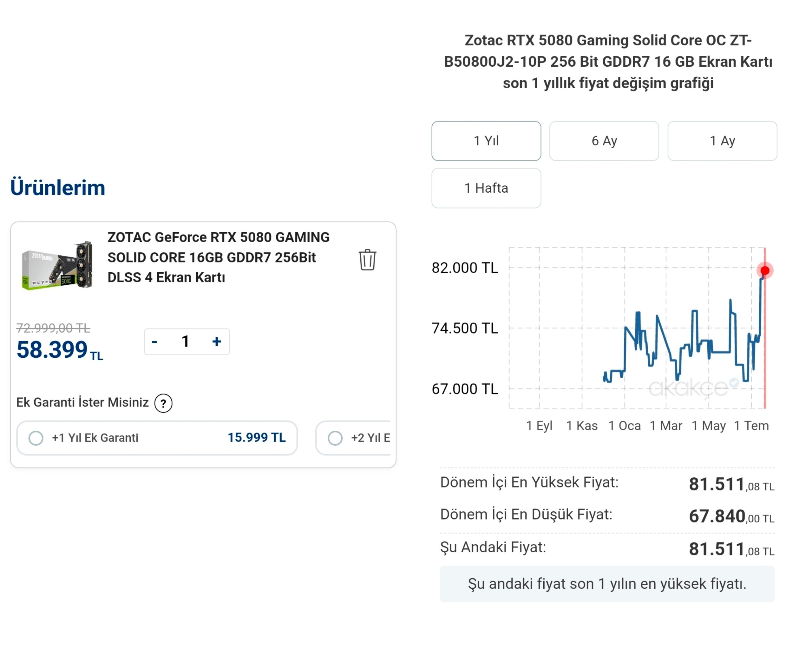
Task: Click the 58.399 TL discounted price
Action: click(60, 350)
